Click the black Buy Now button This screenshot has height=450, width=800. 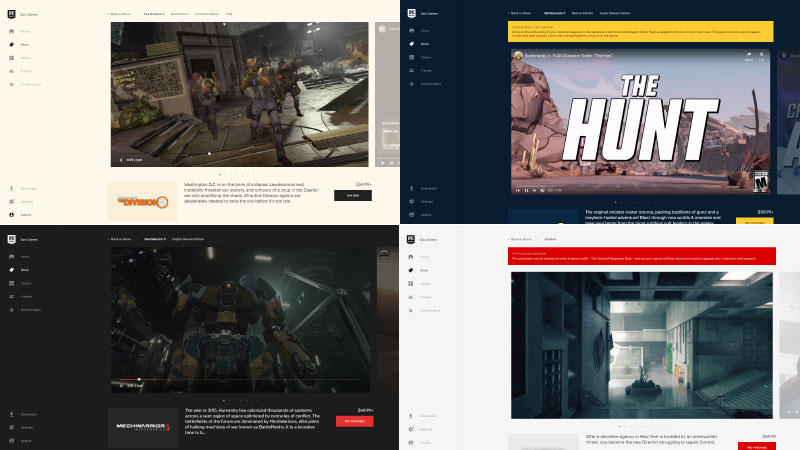(353, 195)
